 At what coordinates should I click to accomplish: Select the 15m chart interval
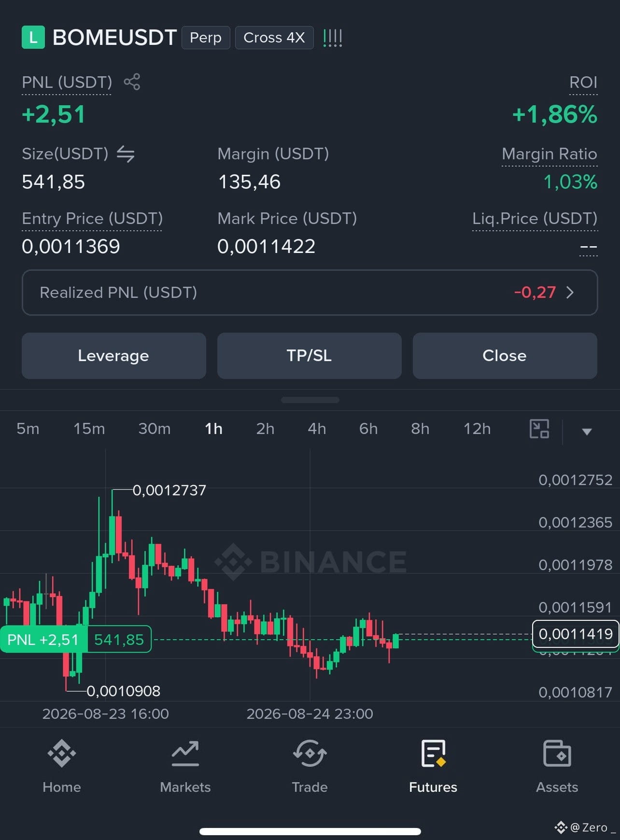pyautogui.click(x=89, y=429)
